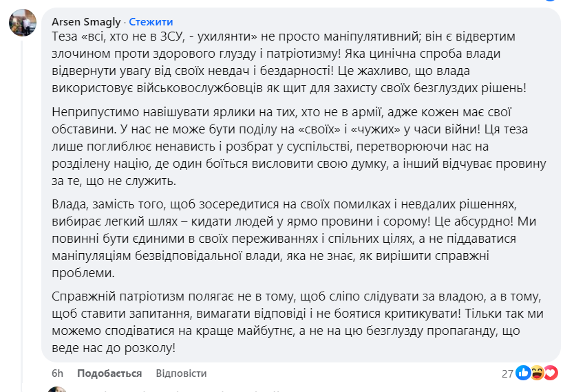Click the red heart reaction icon

[x=551, y=373]
